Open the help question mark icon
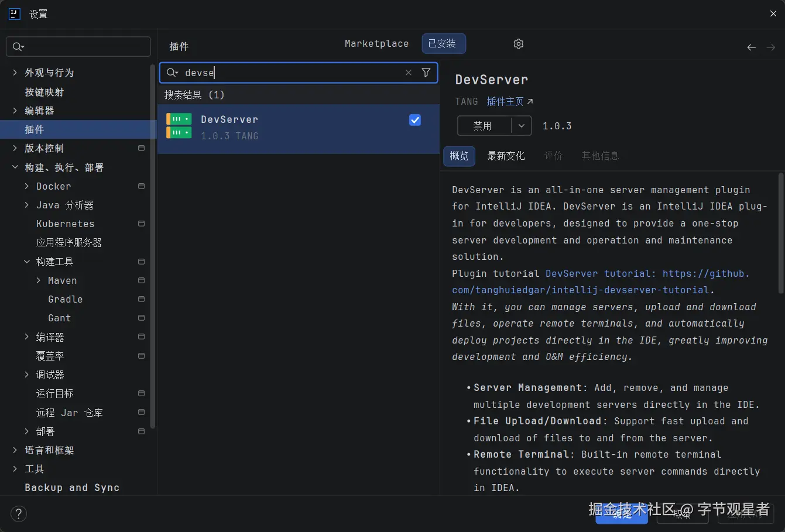Viewport: 785px width, 532px height. [x=19, y=514]
